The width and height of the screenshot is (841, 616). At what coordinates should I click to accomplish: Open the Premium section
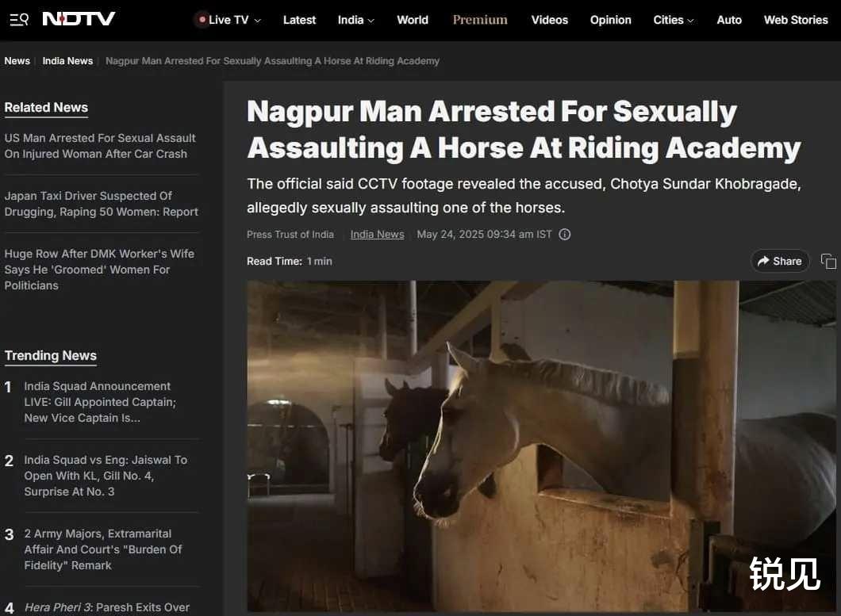tap(480, 20)
